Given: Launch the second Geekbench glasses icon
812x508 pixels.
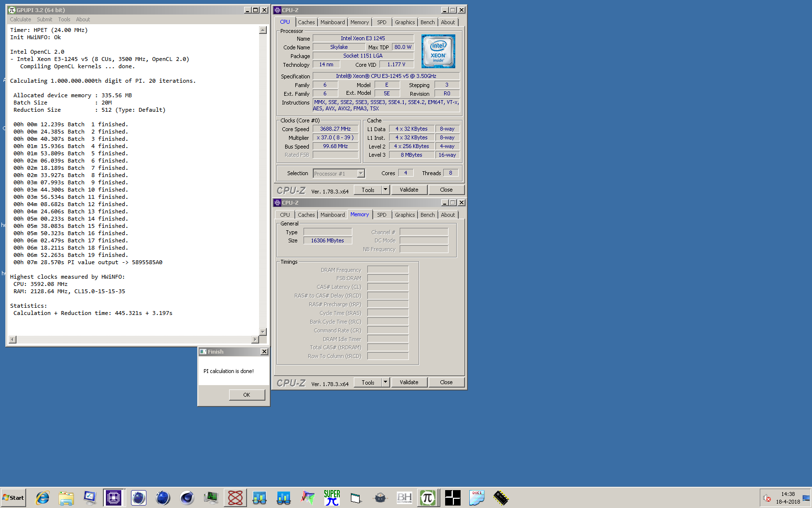Looking at the screenshot, I should click(284, 497).
